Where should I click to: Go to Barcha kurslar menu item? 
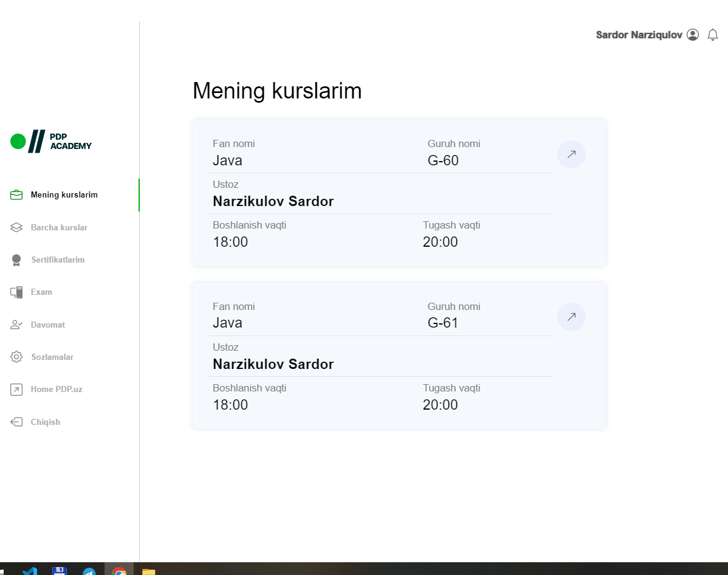[59, 227]
